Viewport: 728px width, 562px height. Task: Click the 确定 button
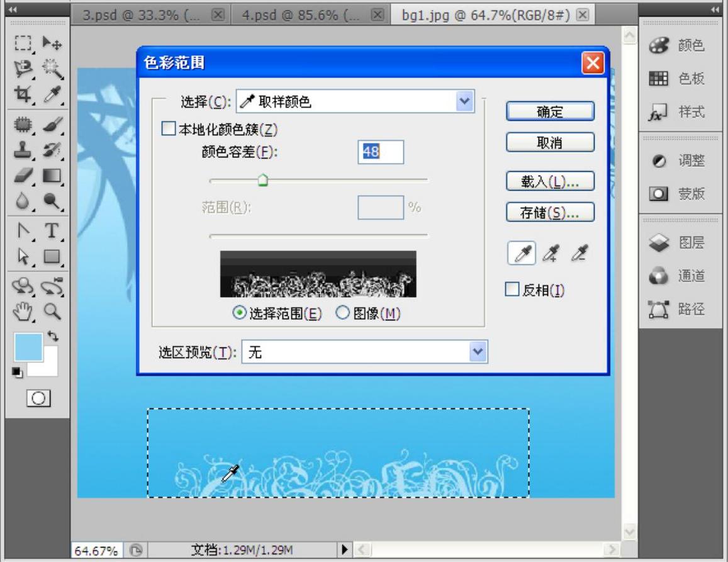tap(550, 111)
